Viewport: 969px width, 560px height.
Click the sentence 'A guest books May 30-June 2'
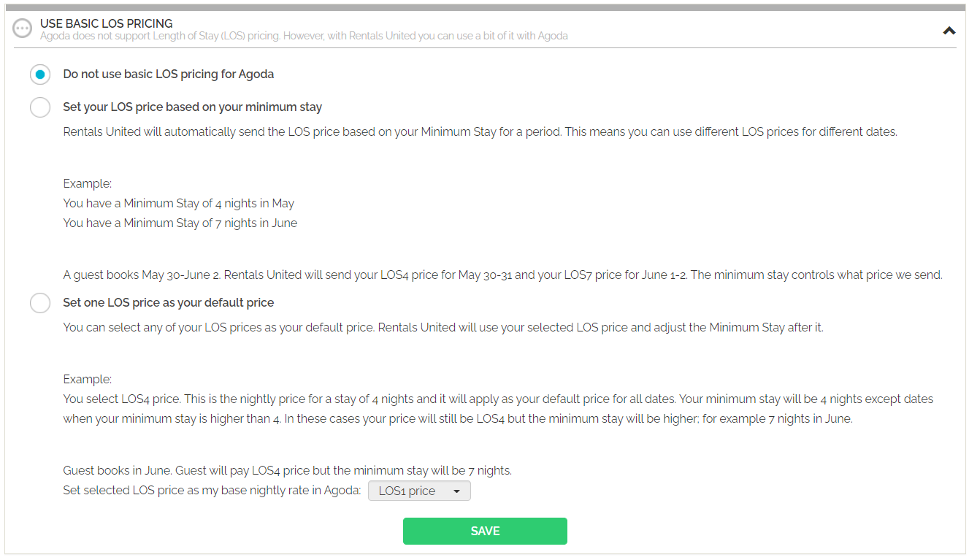coord(503,275)
